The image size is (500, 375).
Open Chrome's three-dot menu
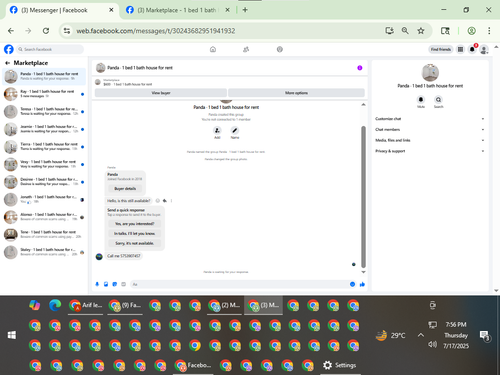coord(489,31)
